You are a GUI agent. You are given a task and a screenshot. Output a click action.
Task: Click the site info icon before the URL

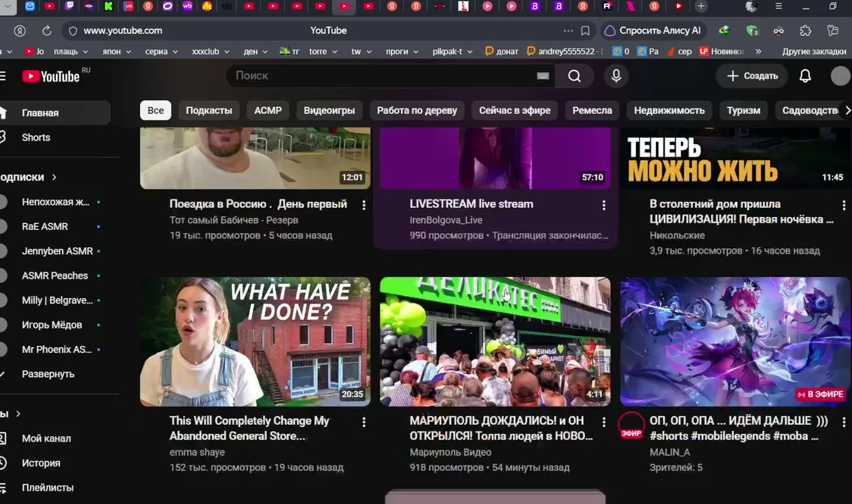point(73,31)
